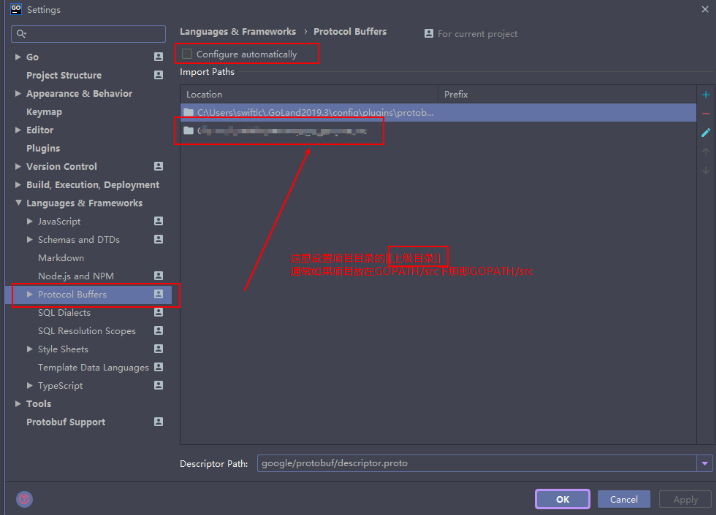Viewport: 716px width, 515px height.
Task: Open Keymap settings page
Action: pos(44,112)
